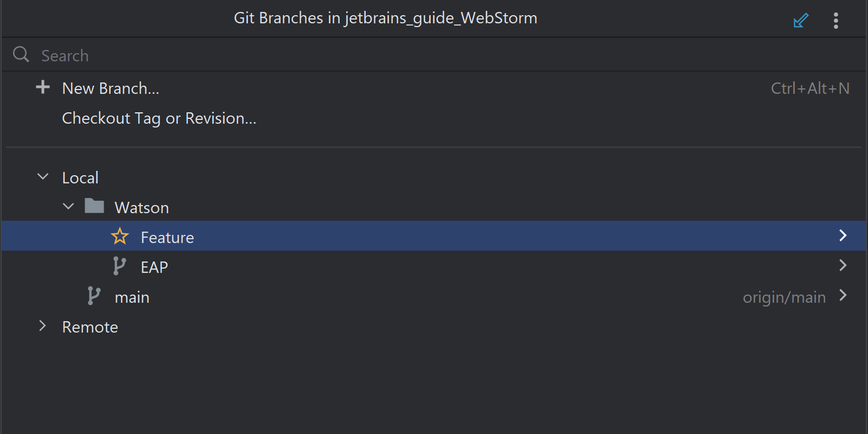
Task: Open the three-dot options menu
Action: click(x=836, y=21)
